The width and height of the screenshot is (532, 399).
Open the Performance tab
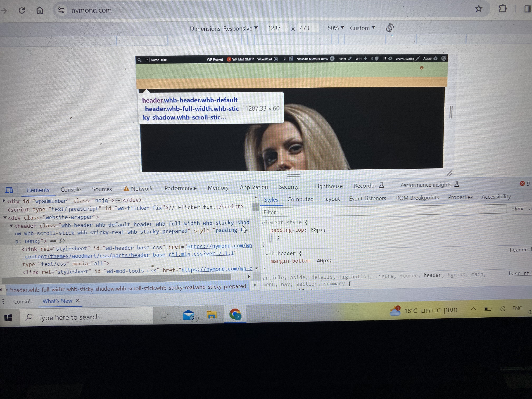(180, 188)
